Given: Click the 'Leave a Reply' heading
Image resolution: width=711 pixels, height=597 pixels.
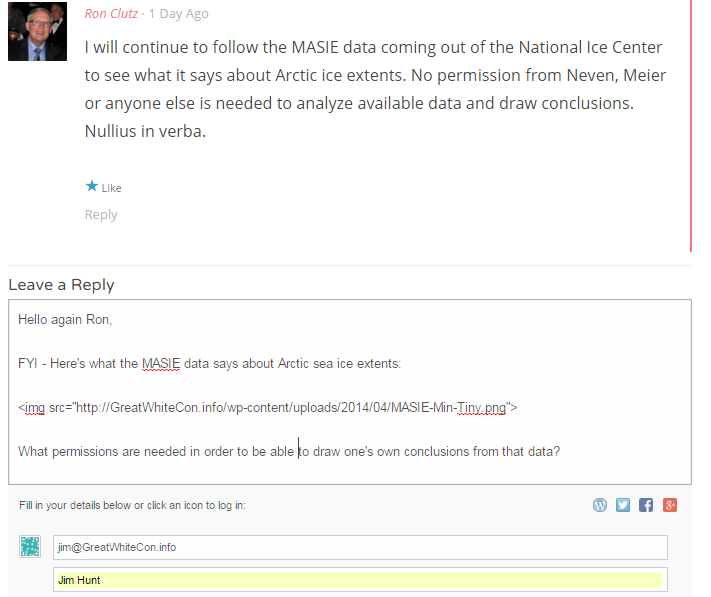Looking at the screenshot, I should [x=61, y=285].
